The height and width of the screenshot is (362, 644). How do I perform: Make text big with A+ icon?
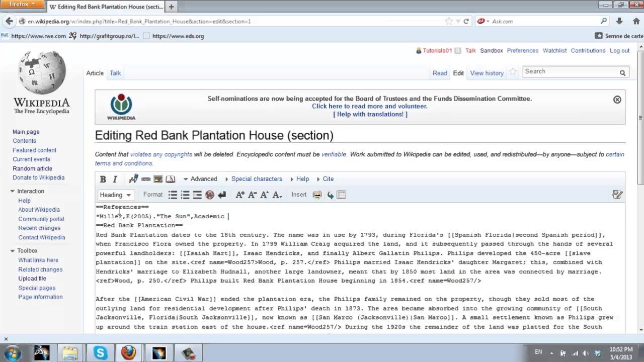pos(240,195)
